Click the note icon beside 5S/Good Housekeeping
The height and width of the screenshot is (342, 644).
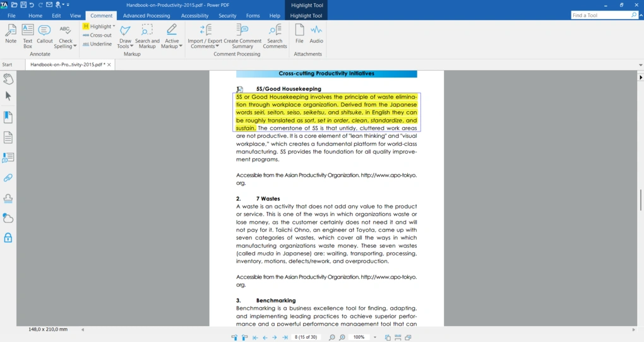240,89
